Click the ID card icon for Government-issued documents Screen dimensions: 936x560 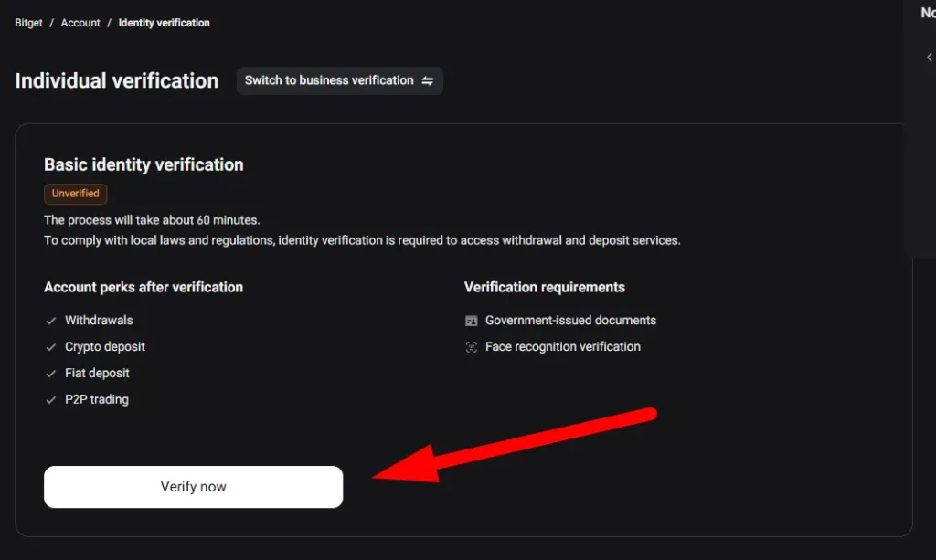472,321
